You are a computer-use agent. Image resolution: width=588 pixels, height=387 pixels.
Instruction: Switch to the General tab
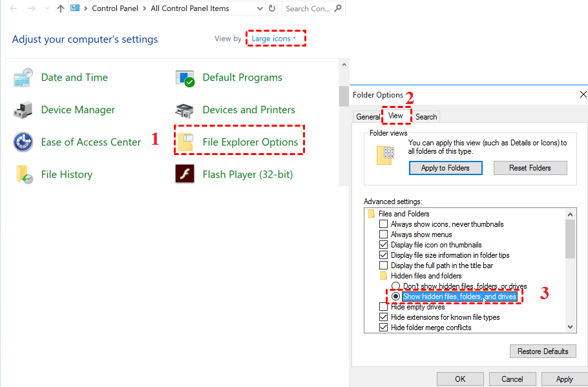368,117
